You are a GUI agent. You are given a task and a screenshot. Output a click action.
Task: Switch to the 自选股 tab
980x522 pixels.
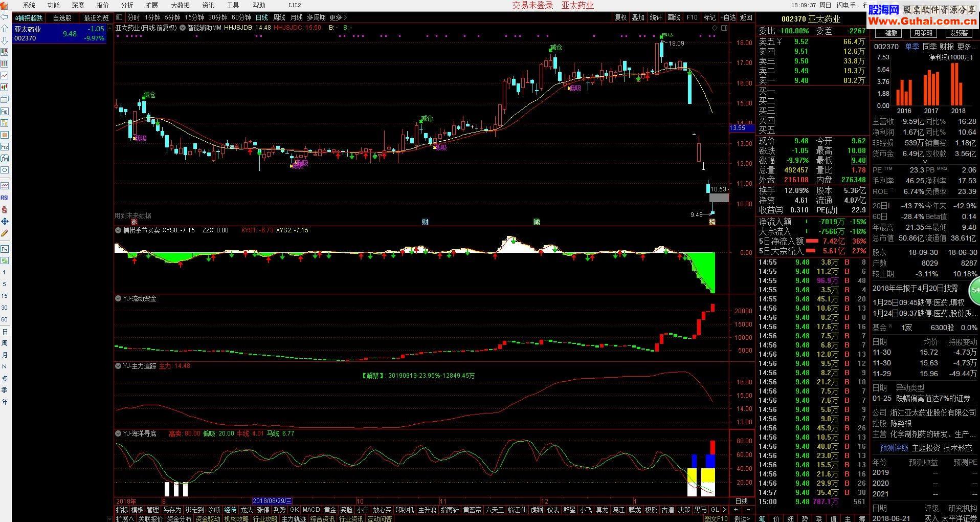click(x=62, y=18)
